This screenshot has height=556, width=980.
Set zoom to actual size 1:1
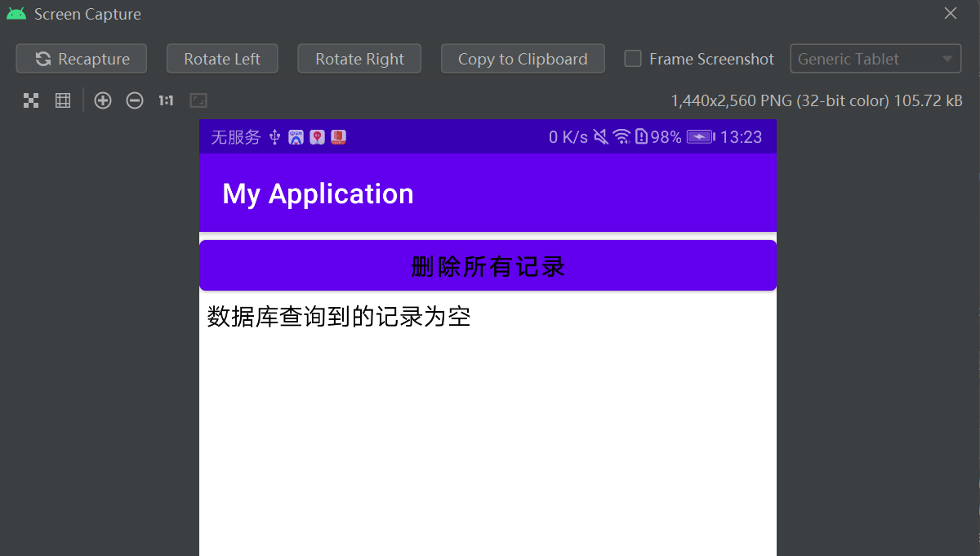(167, 100)
